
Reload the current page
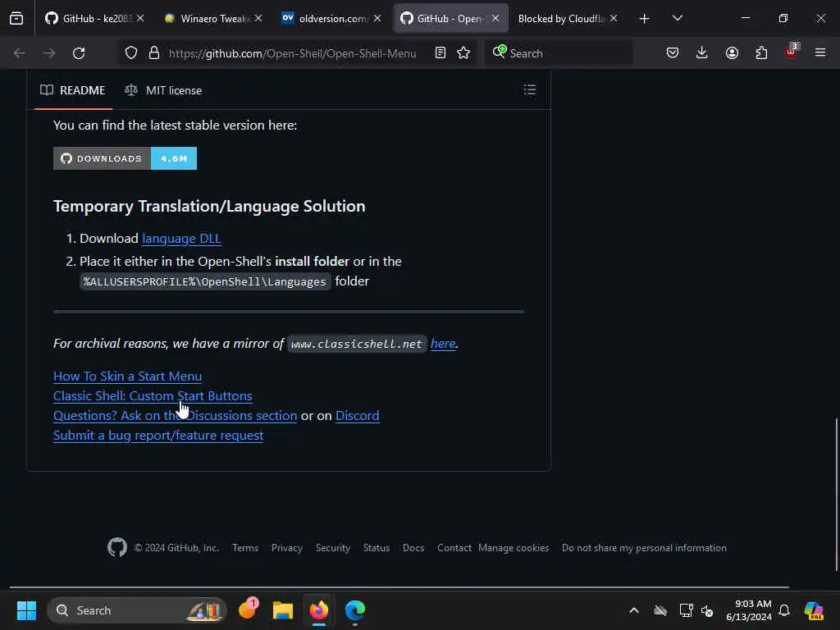tap(79, 53)
